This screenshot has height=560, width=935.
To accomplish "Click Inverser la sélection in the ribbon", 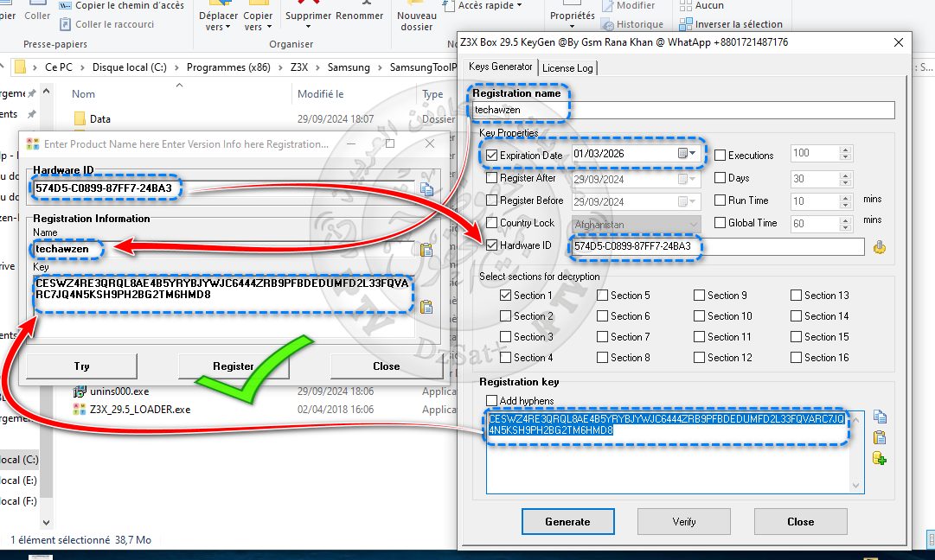I will click(x=731, y=24).
